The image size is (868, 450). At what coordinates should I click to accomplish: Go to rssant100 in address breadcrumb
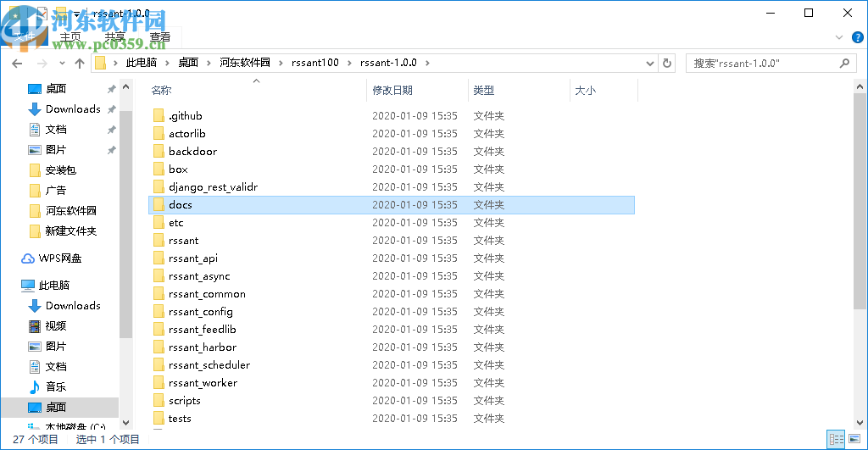coord(315,63)
